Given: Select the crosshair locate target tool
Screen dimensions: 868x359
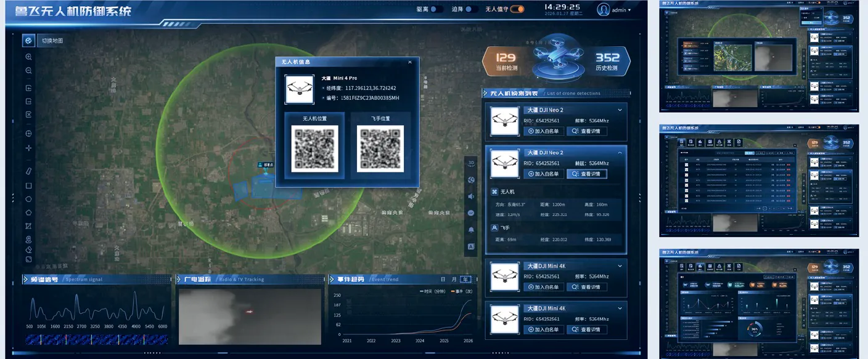Looking at the screenshot, I should 28,134.
